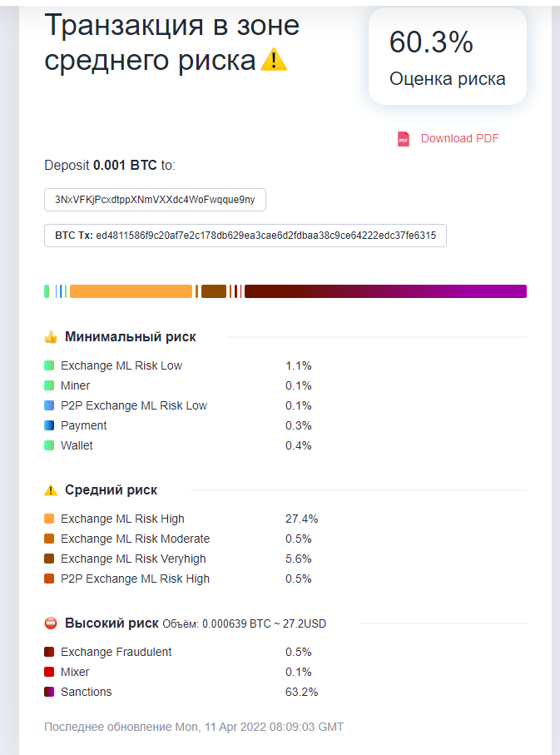Screen dimensions: 560x755
Task: Click the orange swatch for Exchange ML Risk High
Action: (x=49, y=519)
